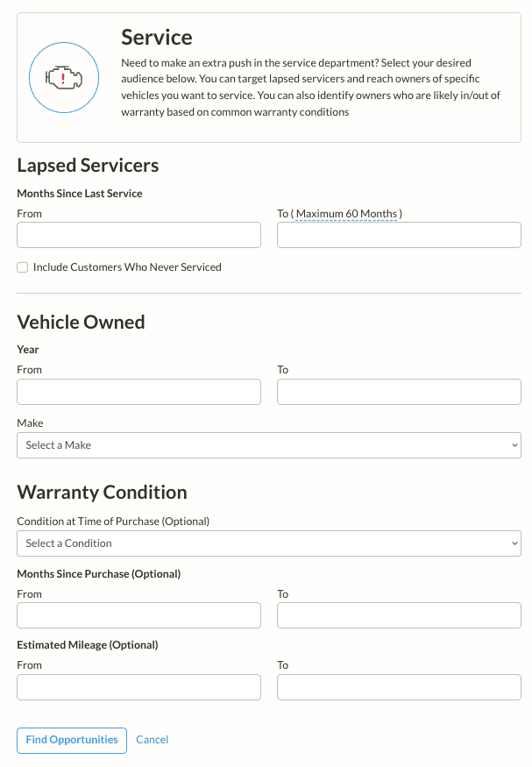This screenshot has width=532, height=767.
Task: Focus the Estimated Mileage From field
Action: pyautogui.click(x=138, y=686)
